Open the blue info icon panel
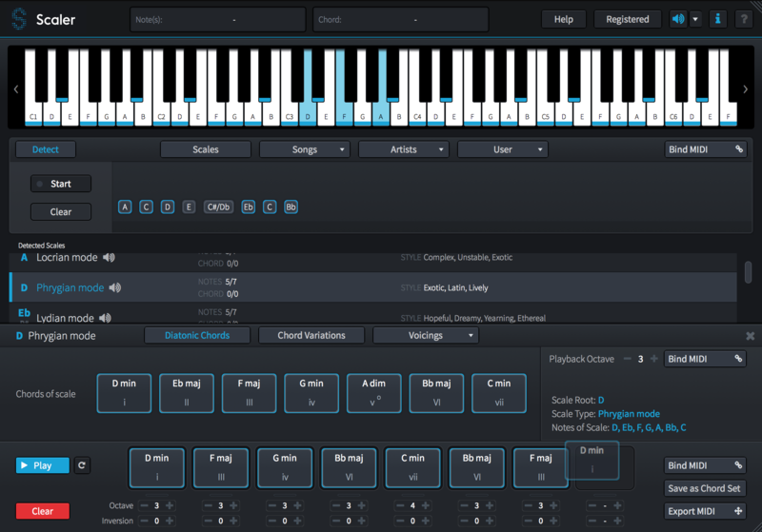Image resolution: width=762 pixels, height=532 pixels. point(717,19)
